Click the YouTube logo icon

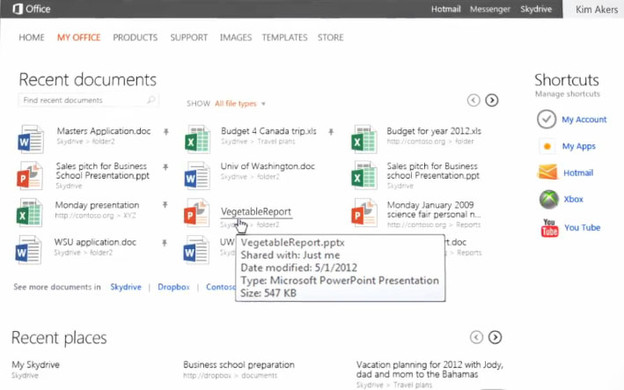[x=549, y=228]
